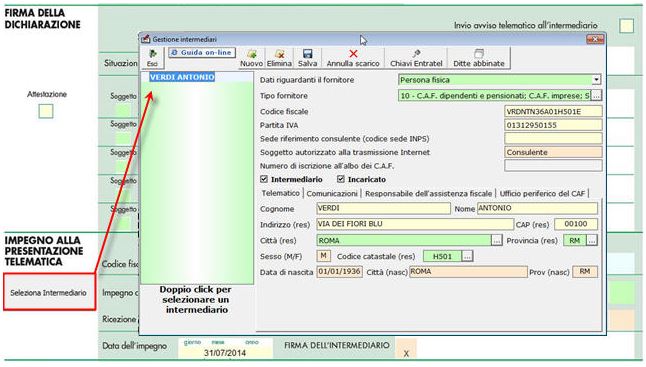
Task: Switch to the Comunicazioni tab
Action: click(332, 193)
